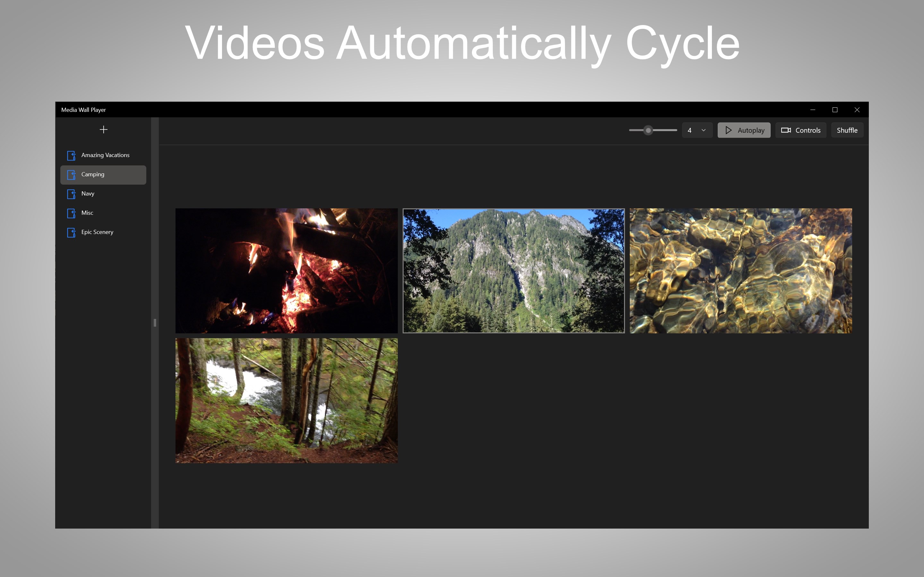Click the play triangle icon on the Autoplay button
The width and height of the screenshot is (924, 577).
coord(728,130)
